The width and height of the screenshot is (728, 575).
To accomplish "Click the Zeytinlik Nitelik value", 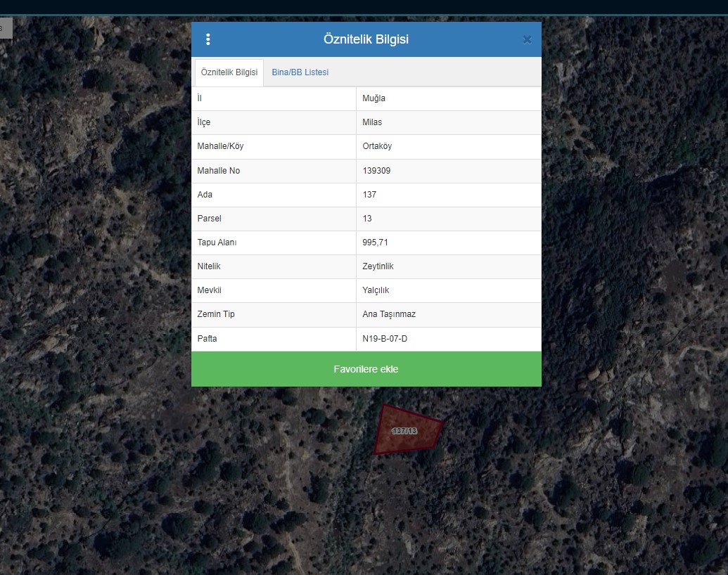I will coord(379,266).
